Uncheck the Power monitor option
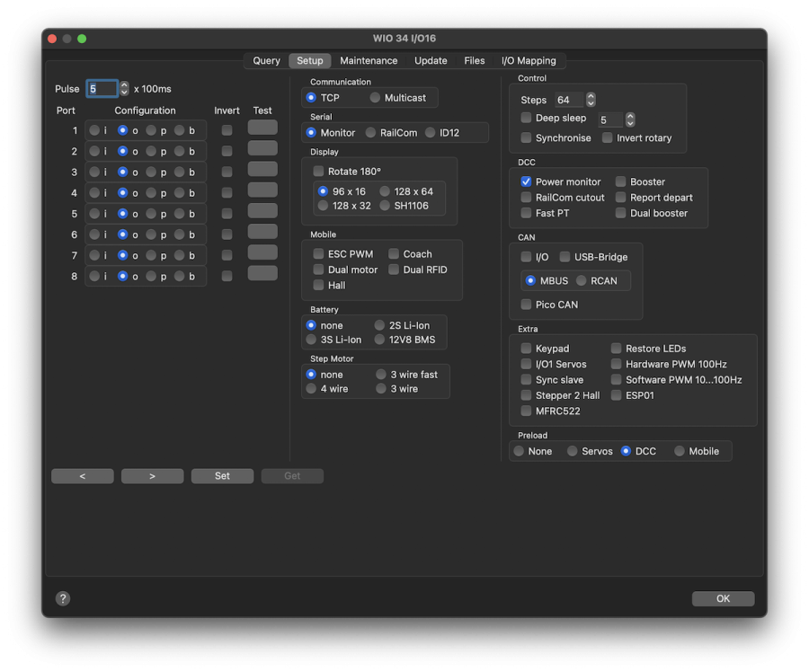Viewport: 809px width, 672px height. [526, 181]
